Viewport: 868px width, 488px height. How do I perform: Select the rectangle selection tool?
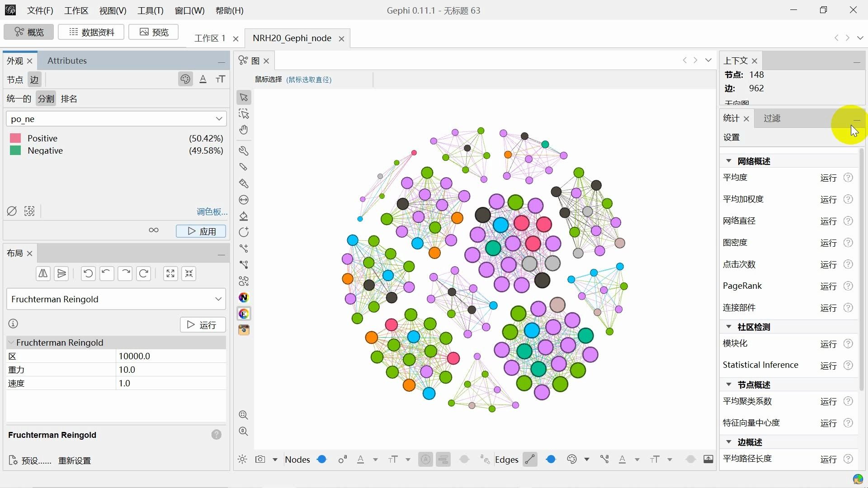coord(244,114)
